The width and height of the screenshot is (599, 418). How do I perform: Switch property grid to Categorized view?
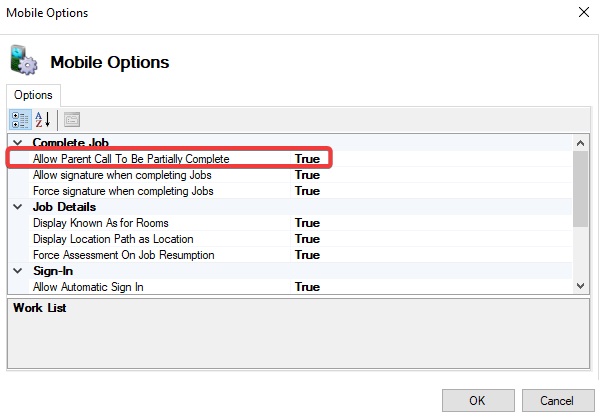tap(20, 120)
